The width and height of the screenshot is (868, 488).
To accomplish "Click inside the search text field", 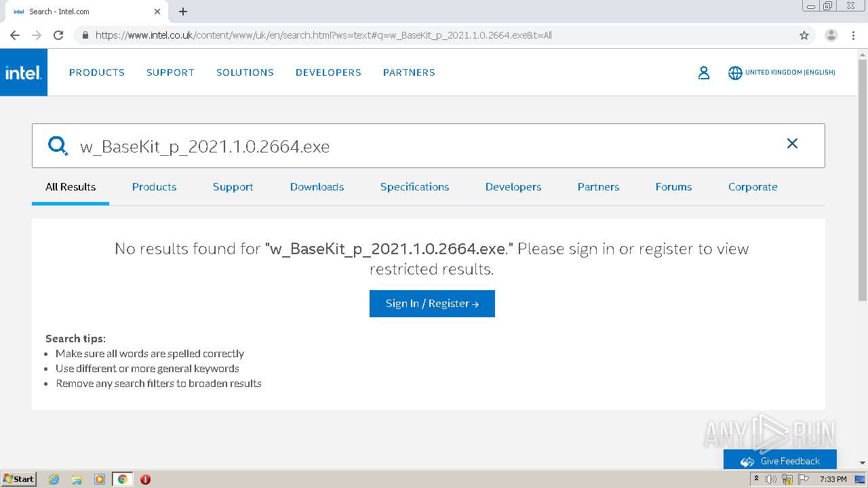I will click(427, 146).
